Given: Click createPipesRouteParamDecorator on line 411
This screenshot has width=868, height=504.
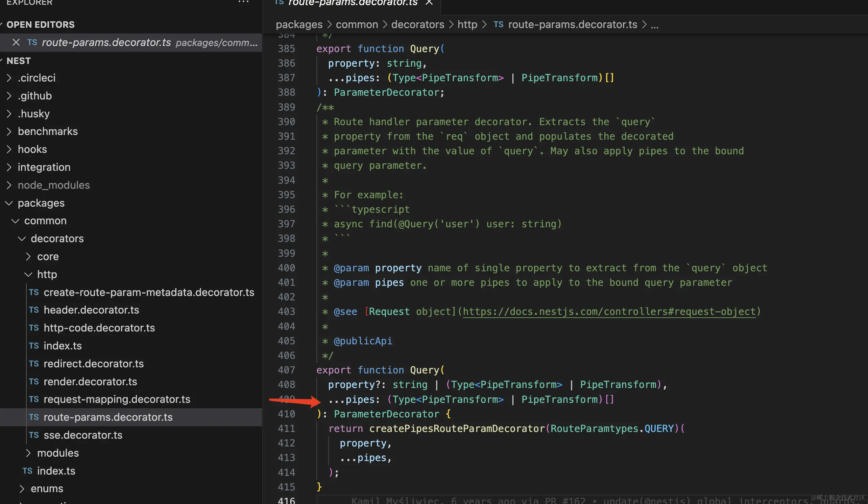Looking at the screenshot, I should 457,429.
